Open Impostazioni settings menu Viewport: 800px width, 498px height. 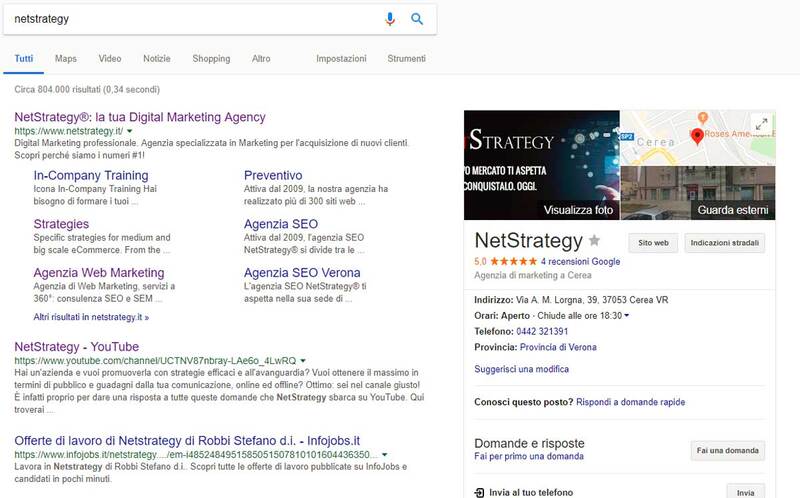[x=341, y=58]
